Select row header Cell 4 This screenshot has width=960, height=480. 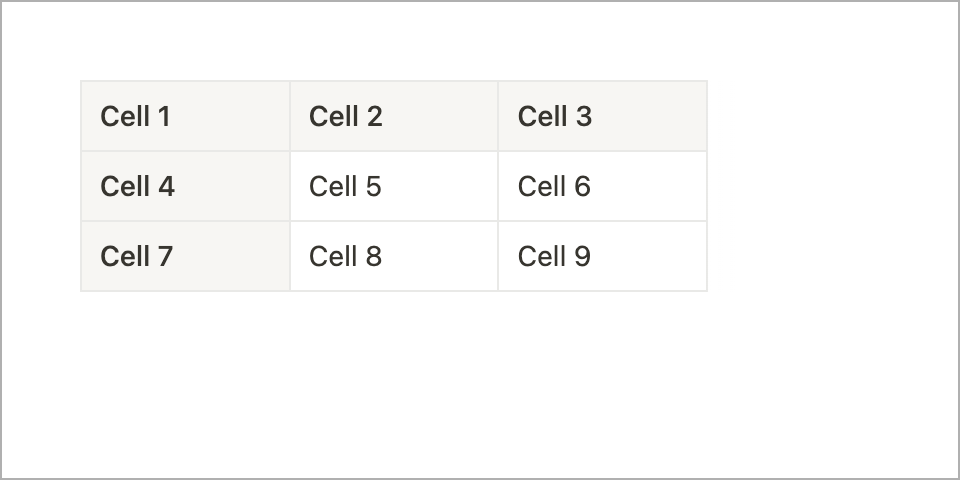185,186
